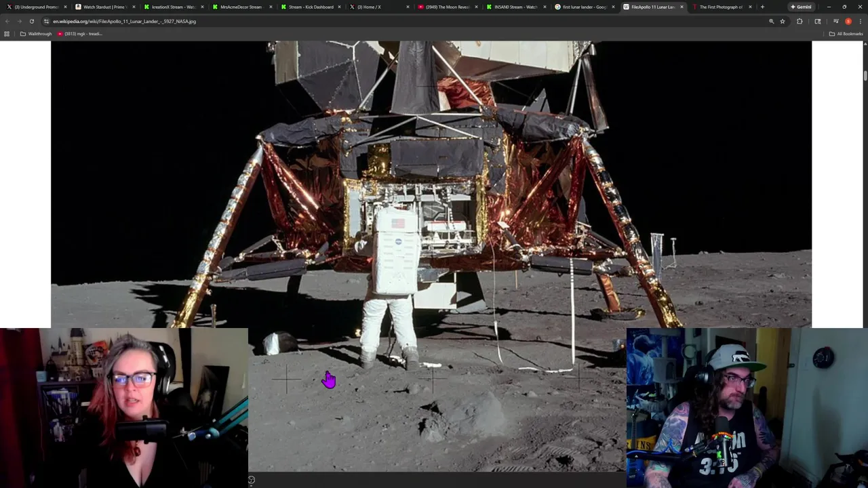Bookmark this page with the star icon

[x=783, y=21]
